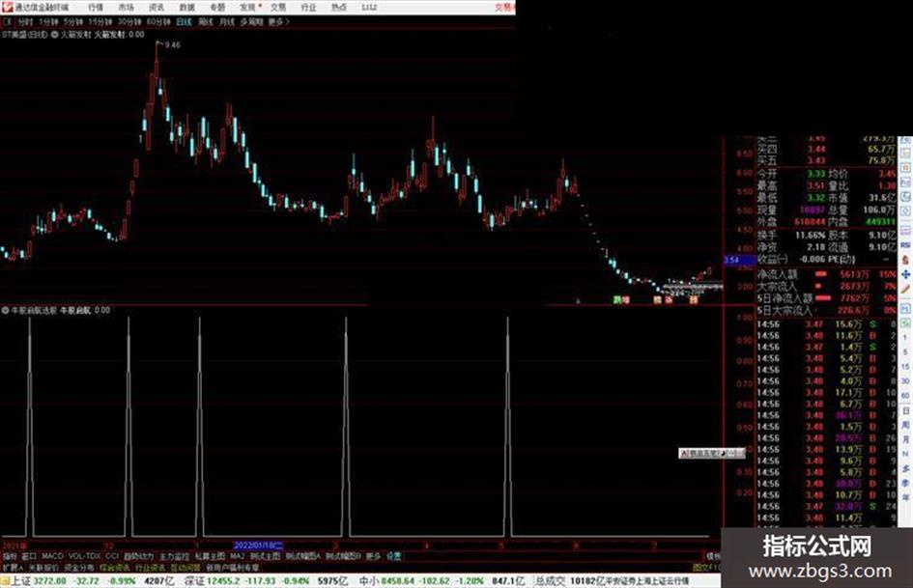Image resolution: width=913 pixels, height=588 pixels.
Task: Open the 新用户福利专享 link
Action: coord(232,567)
